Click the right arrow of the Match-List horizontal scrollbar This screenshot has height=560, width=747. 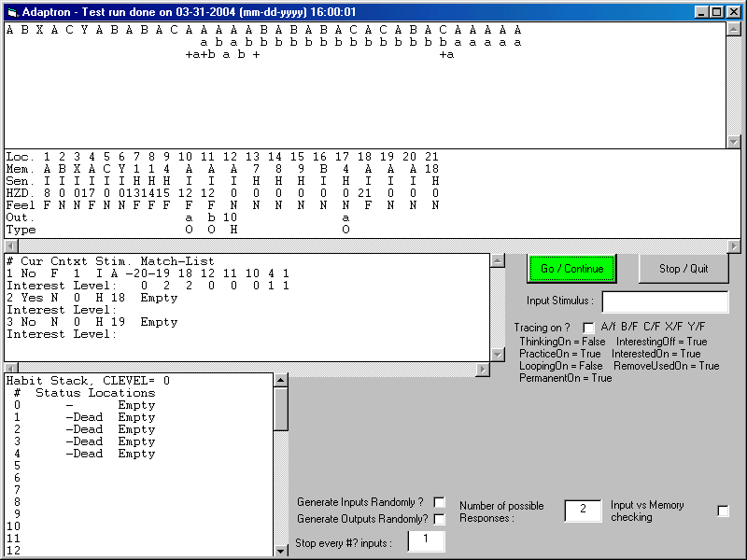483,369
